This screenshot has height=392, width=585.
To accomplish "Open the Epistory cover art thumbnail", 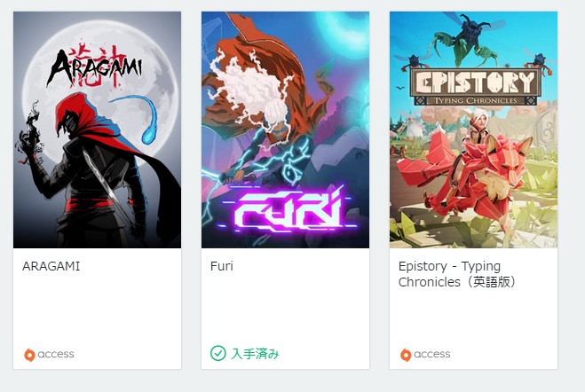I will [473, 129].
